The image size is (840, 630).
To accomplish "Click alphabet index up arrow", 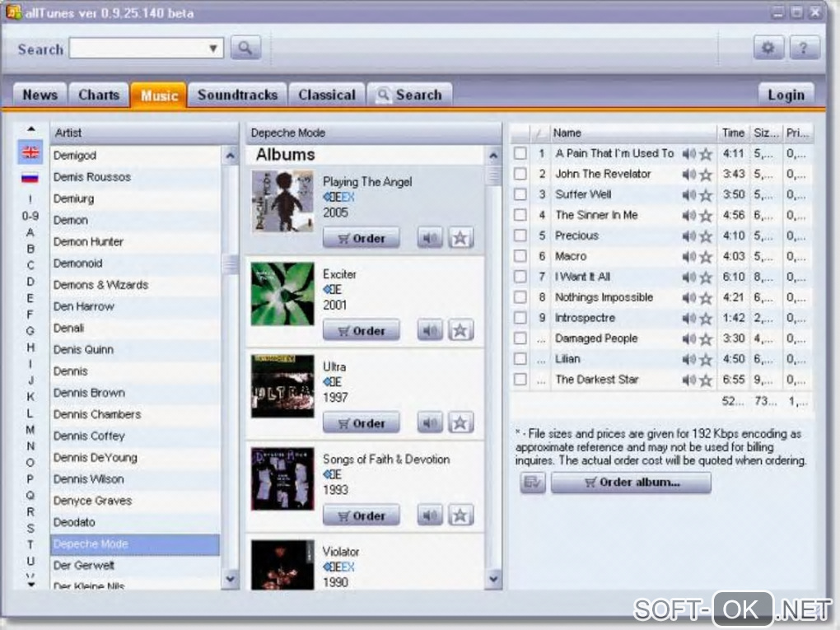I will pos(31,129).
